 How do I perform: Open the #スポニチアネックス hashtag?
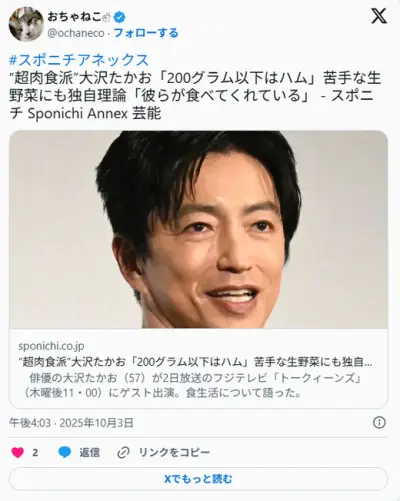pyautogui.click(x=79, y=60)
